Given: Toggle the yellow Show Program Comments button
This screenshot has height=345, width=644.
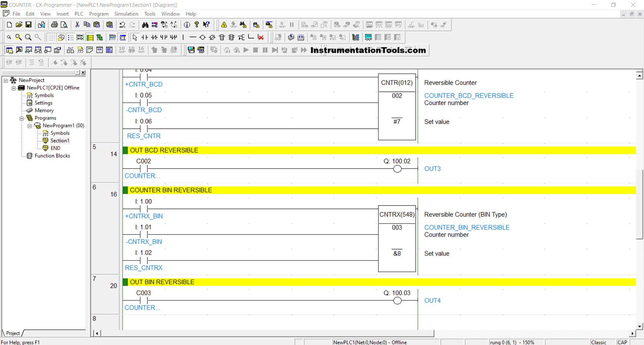Looking at the screenshot, I should (x=90, y=37).
